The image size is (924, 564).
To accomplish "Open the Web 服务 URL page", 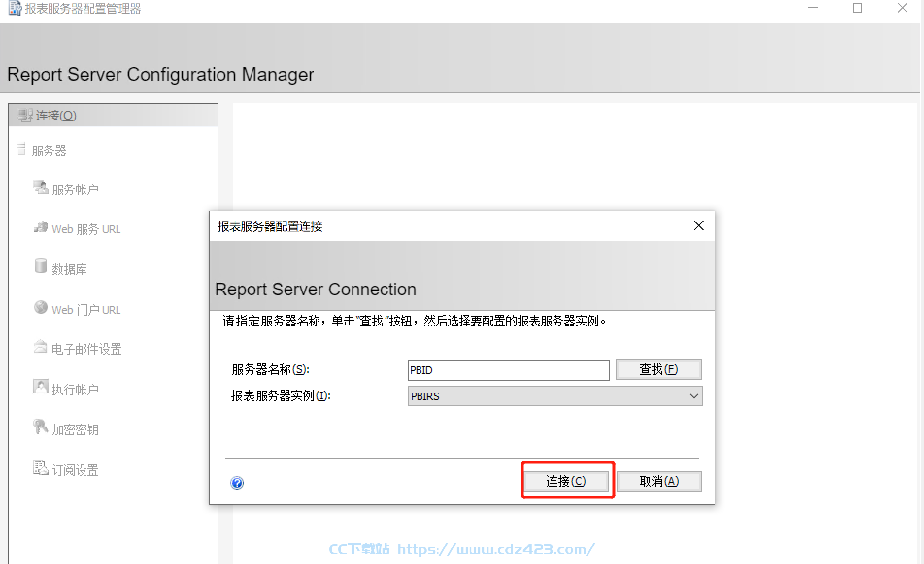I will (86, 229).
